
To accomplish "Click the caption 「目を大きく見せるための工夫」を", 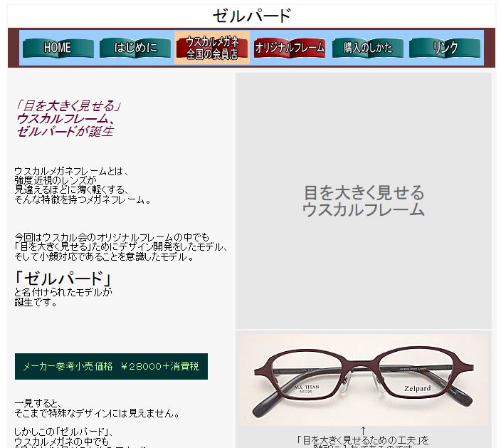I will click(x=363, y=440).
